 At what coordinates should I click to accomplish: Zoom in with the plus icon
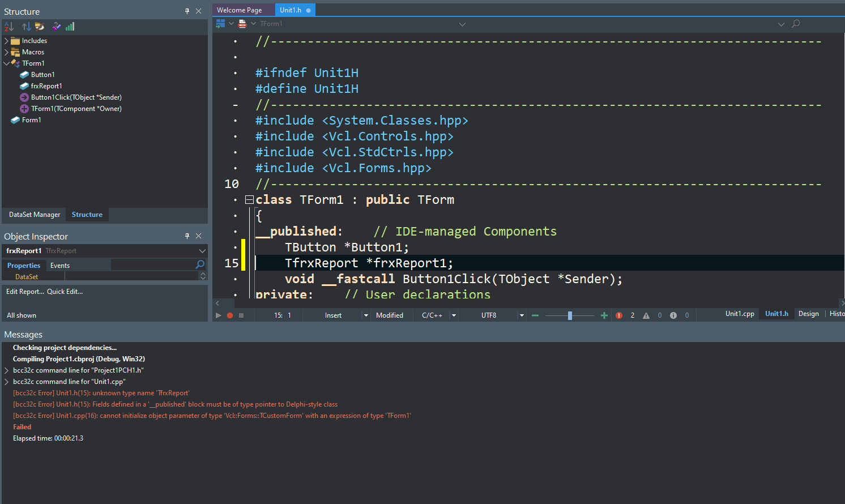click(x=604, y=315)
